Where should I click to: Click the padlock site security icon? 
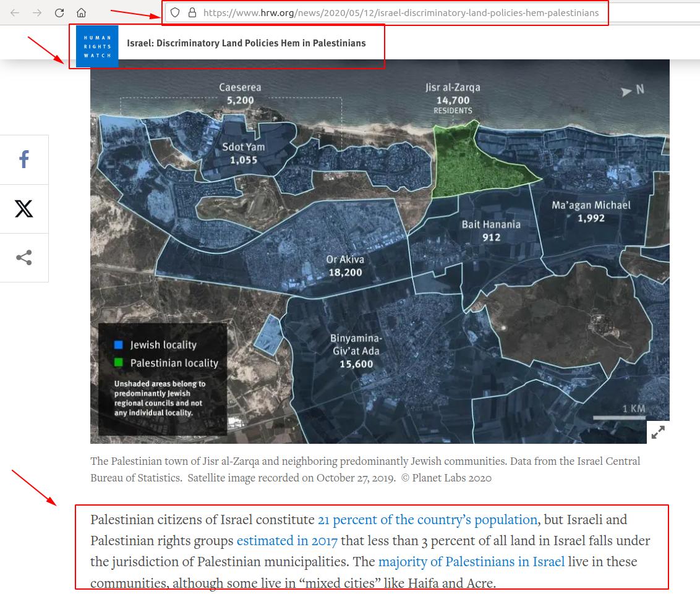(x=192, y=12)
